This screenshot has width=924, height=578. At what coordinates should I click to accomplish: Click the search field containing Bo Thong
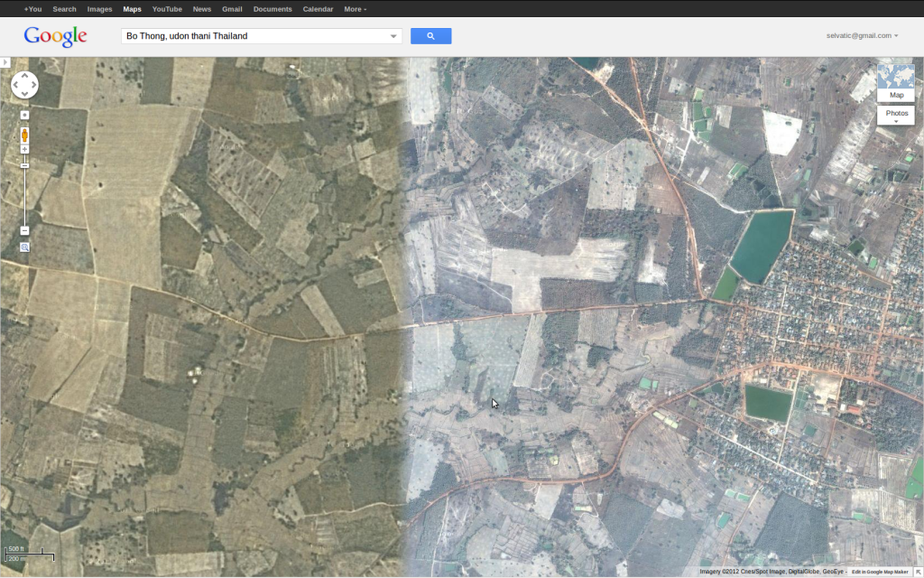tap(253, 36)
